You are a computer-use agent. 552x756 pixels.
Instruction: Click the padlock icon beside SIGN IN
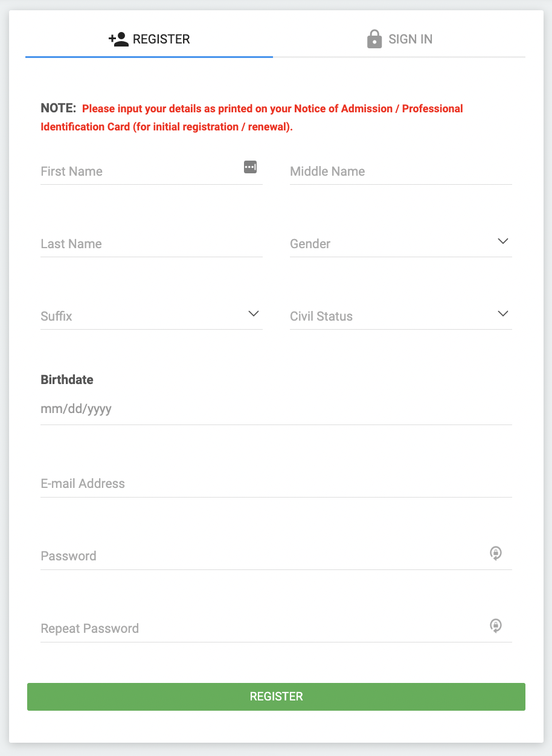tap(374, 39)
